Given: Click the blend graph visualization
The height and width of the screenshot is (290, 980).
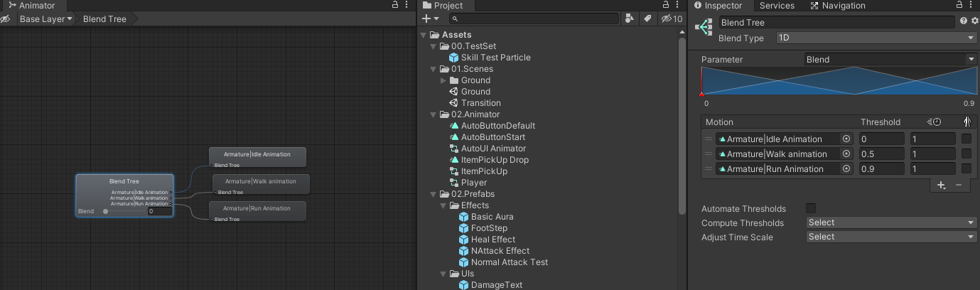Looking at the screenshot, I should pos(838,81).
